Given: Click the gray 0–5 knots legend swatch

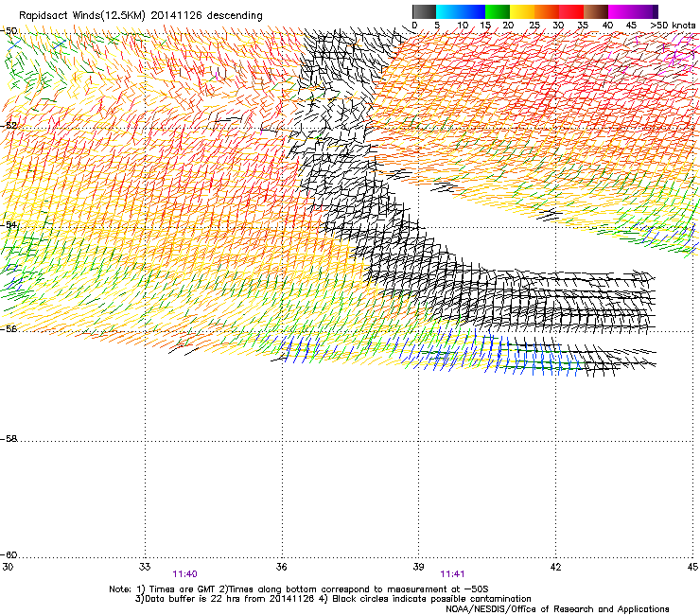Looking at the screenshot, I should coord(424,11).
